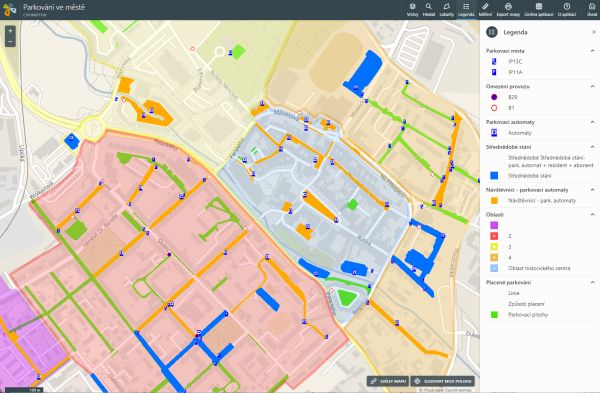Close the Legenda panel
The image size is (600, 393).
pos(594,32)
